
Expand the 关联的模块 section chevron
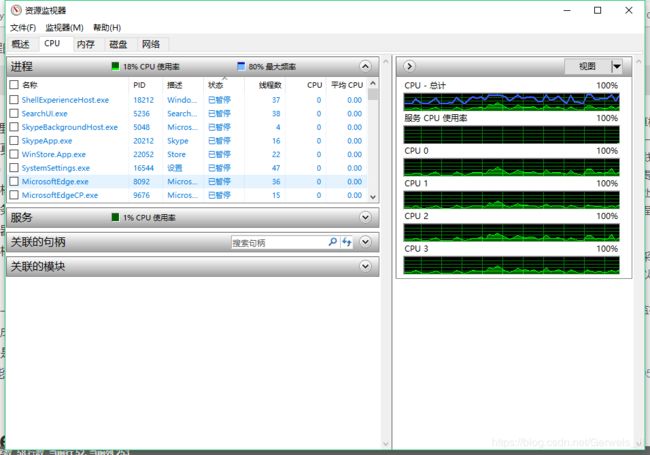(x=365, y=266)
